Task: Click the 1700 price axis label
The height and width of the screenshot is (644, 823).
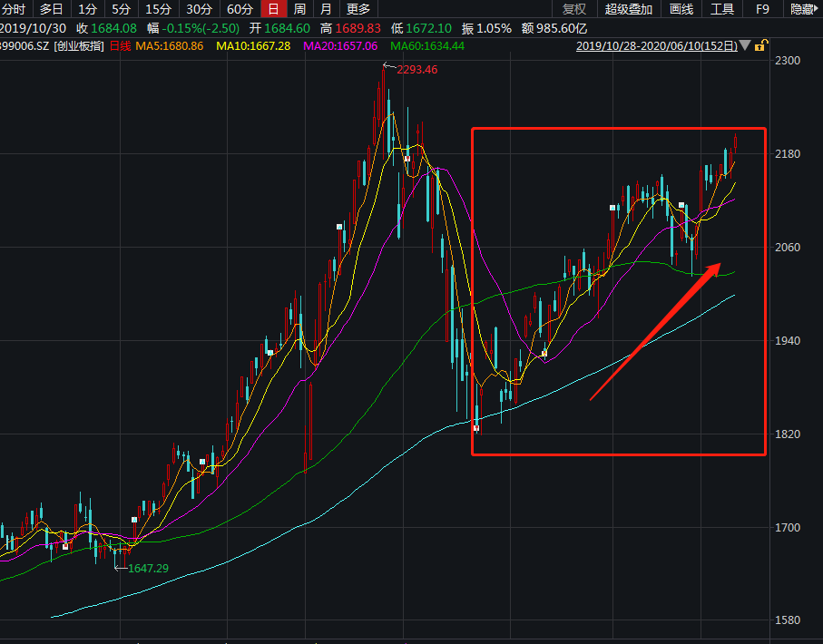Action: [788, 528]
